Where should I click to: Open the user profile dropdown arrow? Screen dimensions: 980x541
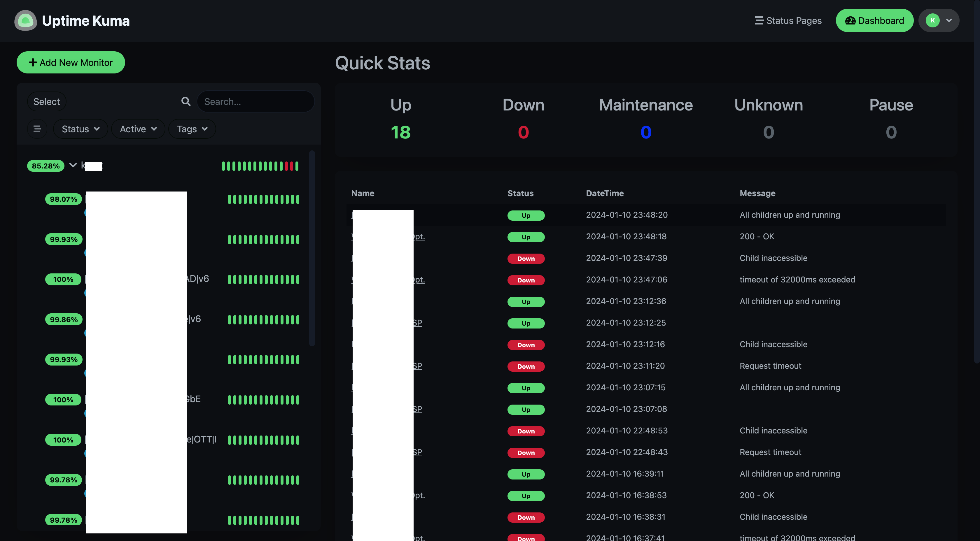949,20
